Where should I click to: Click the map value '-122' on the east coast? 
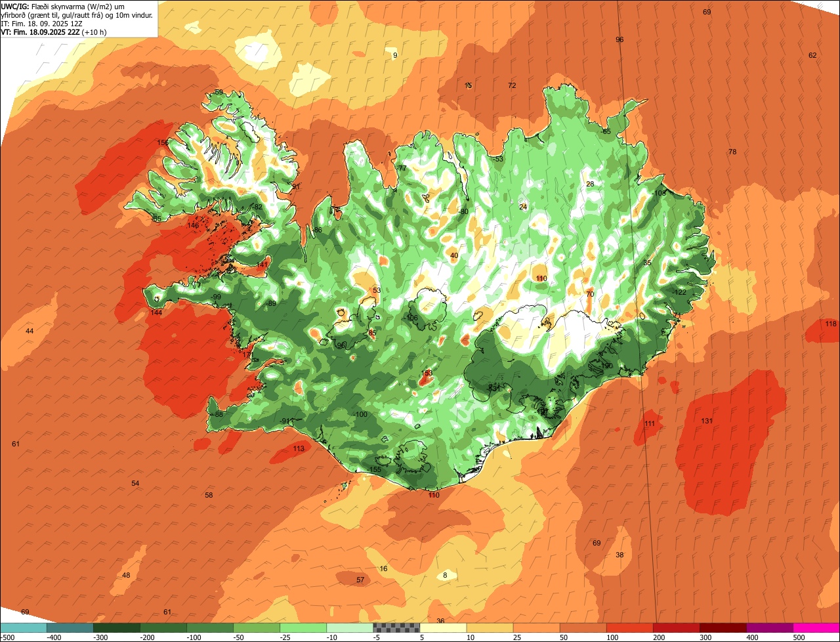coord(679,293)
